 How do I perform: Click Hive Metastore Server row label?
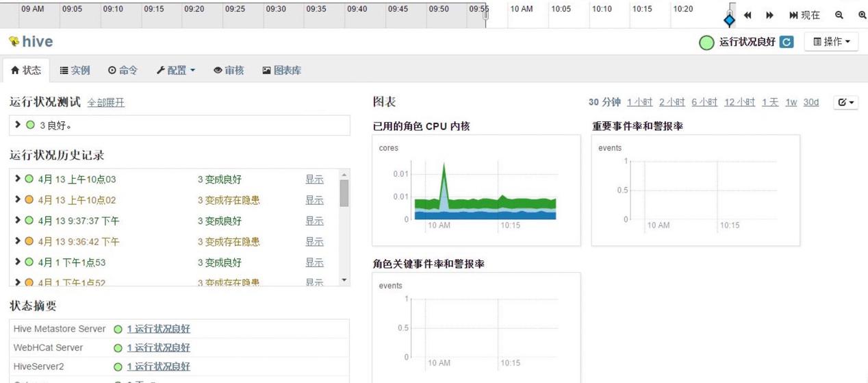[x=60, y=329]
